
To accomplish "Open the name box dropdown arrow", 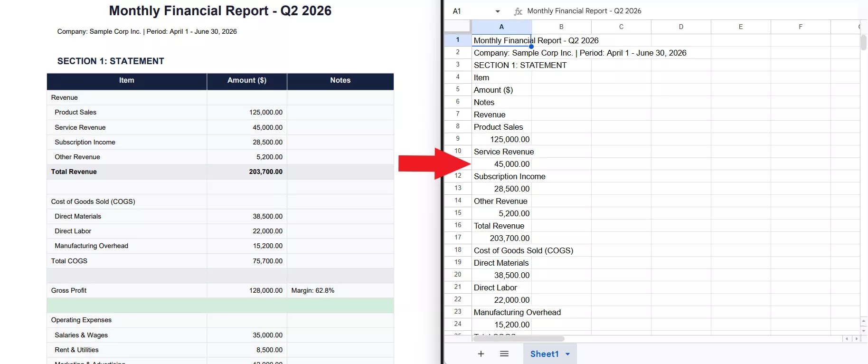I will coord(498,11).
